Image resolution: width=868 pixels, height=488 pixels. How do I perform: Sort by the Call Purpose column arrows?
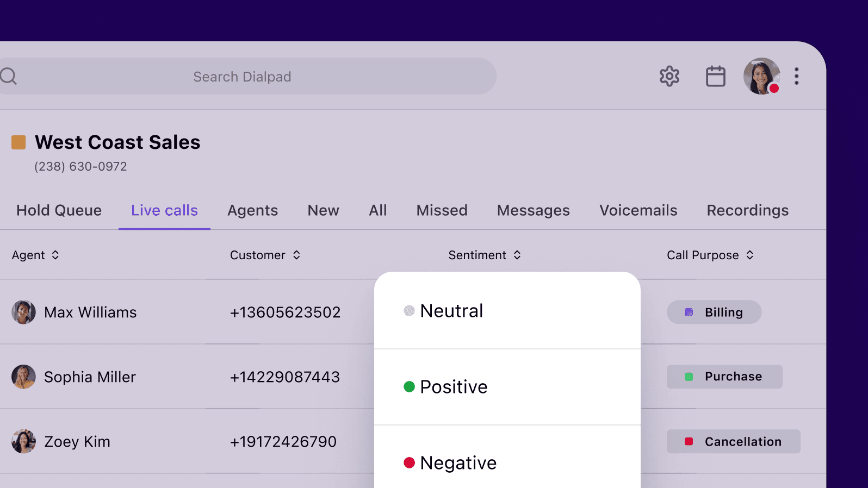coord(750,255)
